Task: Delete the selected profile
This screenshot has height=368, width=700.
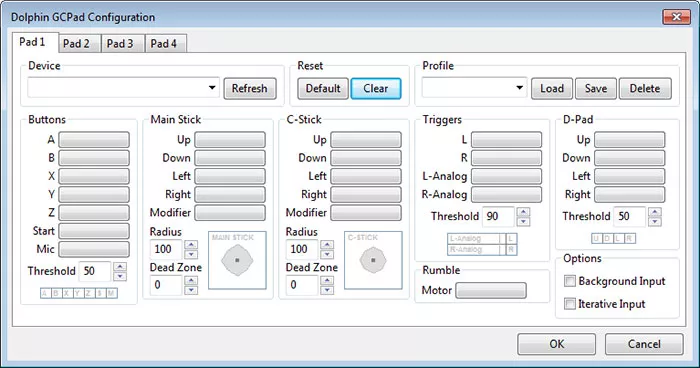Action: click(645, 88)
